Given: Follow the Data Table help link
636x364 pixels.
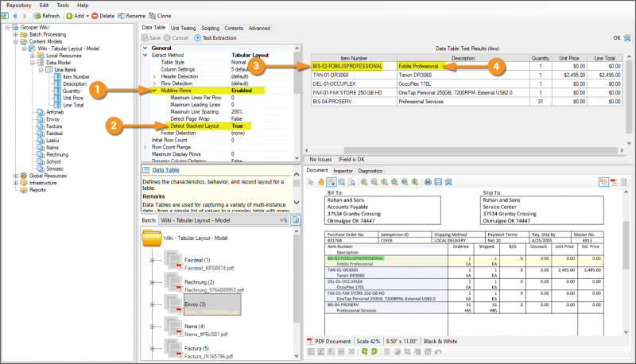Looking at the screenshot, I should coord(165,170).
